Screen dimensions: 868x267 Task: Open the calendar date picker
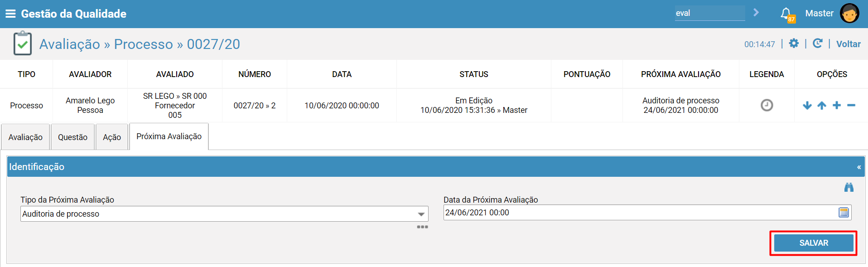[x=844, y=213]
